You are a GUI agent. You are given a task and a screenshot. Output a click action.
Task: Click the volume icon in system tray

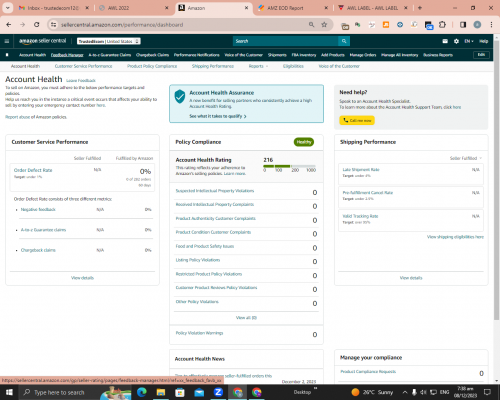[423, 392]
